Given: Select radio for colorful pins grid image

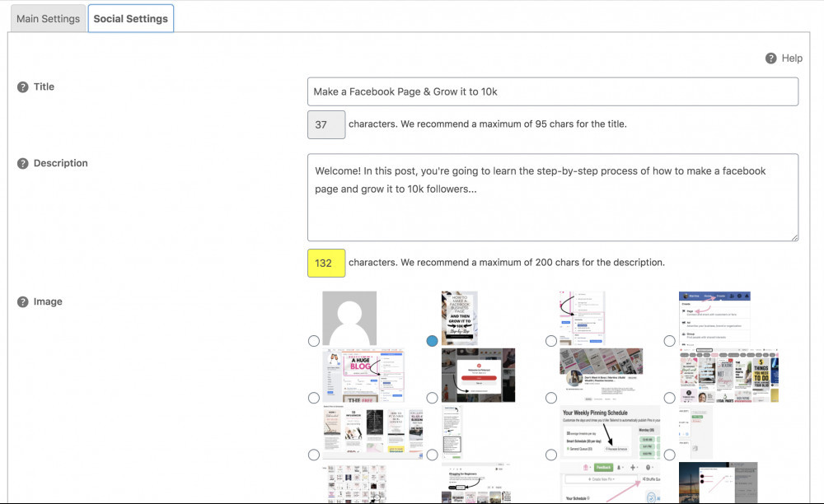Looking at the screenshot, I should [x=669, y=398].
